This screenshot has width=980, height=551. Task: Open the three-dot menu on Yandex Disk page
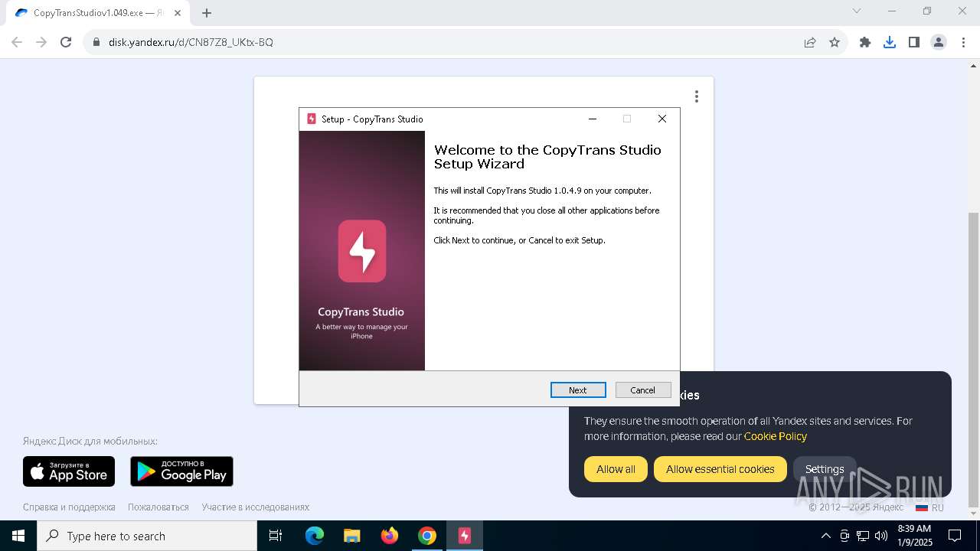(x=696, y=96)
